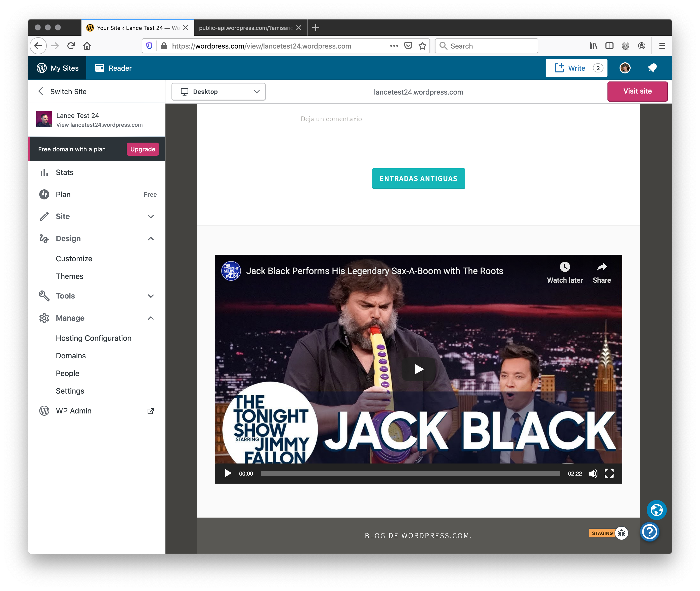The width and height of the screenshot is (700, 591).
Task: Expand the Tools menu section
Action: [151, 296]
